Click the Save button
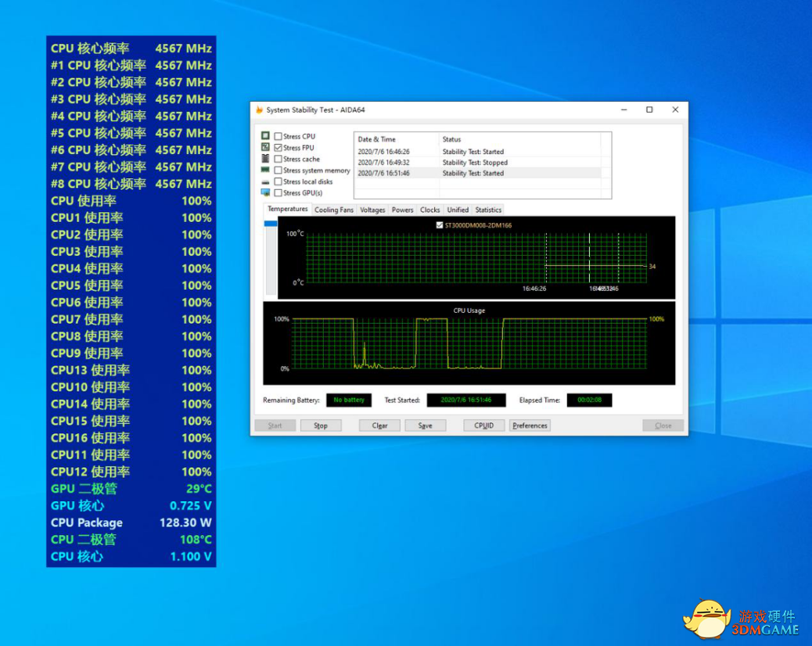812x646 pixels. pos(425,425)
